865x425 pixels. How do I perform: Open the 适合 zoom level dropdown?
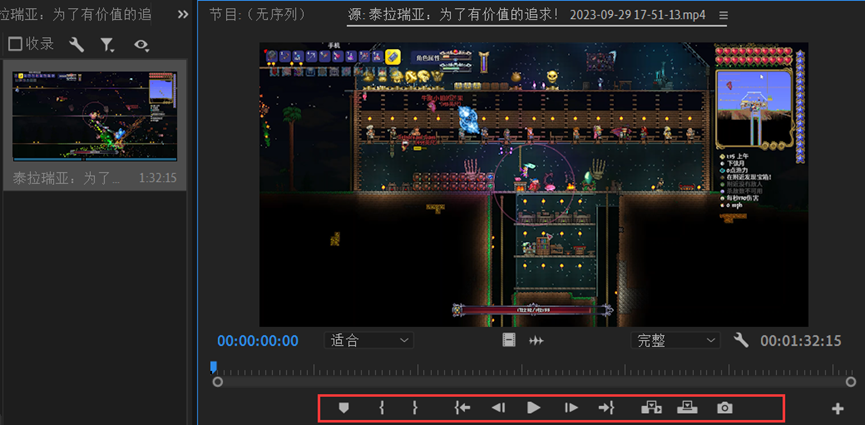point(369,340)
